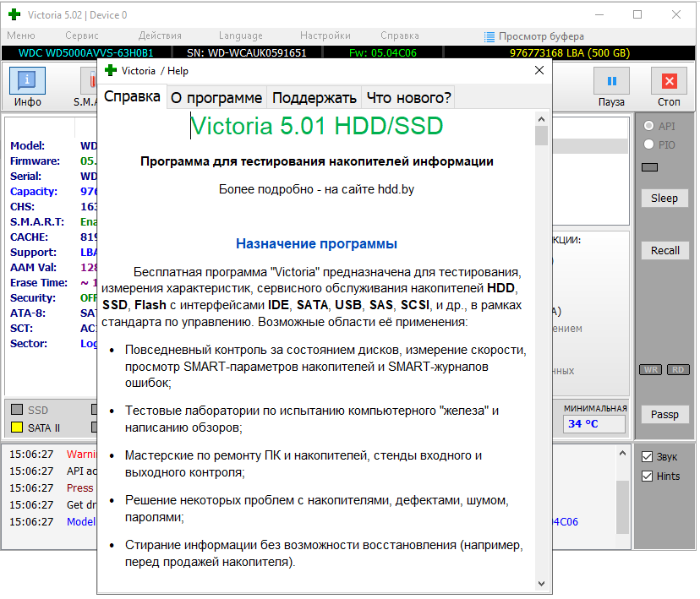Click the SN: WD-WCAUK0591651 field
700x599 pixels.
(246, 53)
